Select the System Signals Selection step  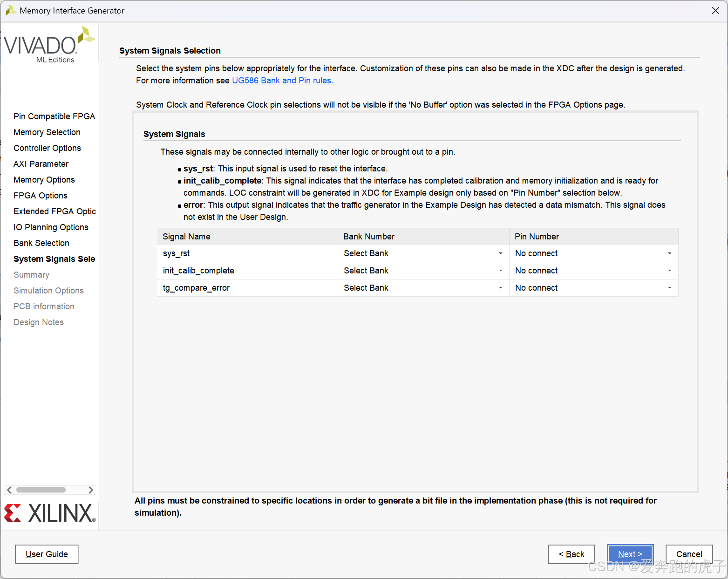54,259
